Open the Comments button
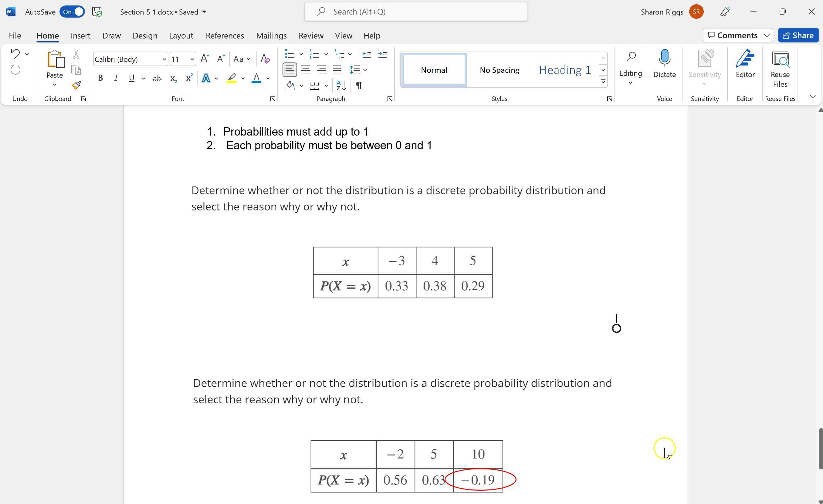Screen dimensions: 823x504 pyautogui.click(x=733, y=35)
